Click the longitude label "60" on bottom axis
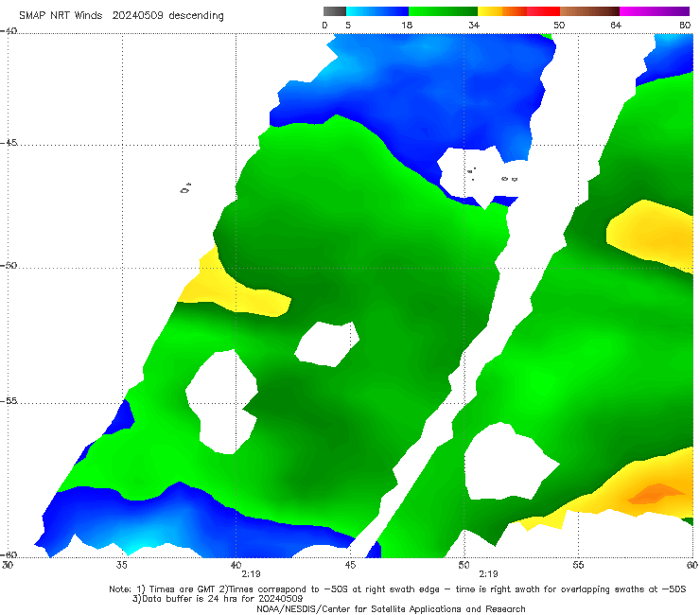This screenshot has width=700, height=615. (x=692, y=565)
